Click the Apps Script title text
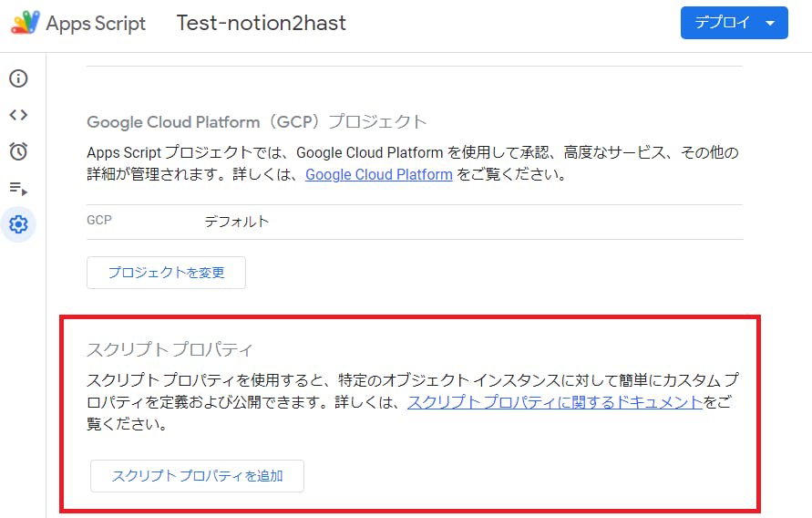 96,24
